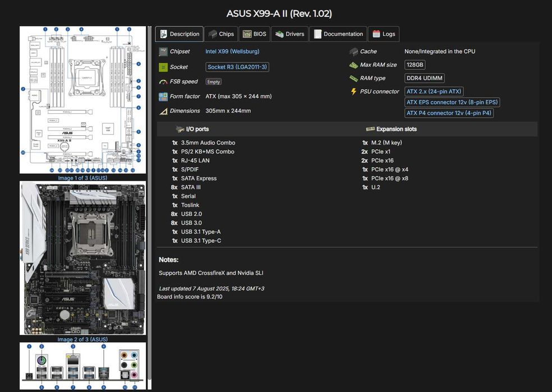Open the BIOS tab

[255, 34]
